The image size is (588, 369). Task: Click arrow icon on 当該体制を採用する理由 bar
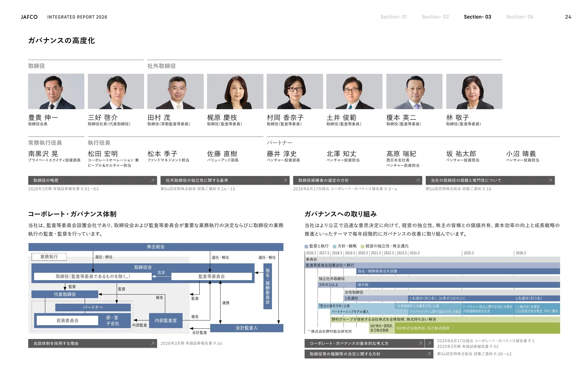153,343
